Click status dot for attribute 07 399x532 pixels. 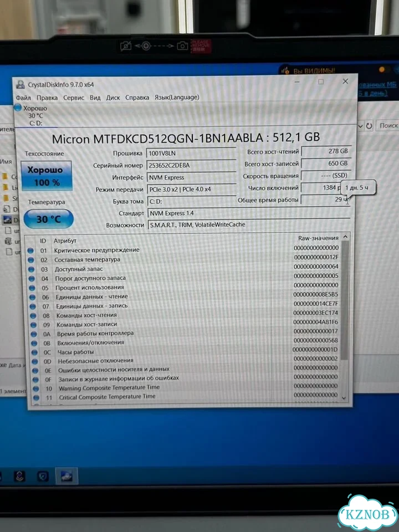(33, 306)
